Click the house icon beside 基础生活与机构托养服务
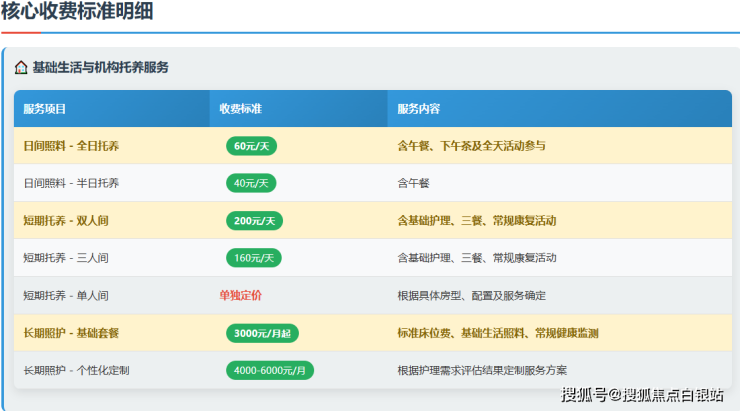740x411 pixels. pyautogui.click(x=21, y=68)
